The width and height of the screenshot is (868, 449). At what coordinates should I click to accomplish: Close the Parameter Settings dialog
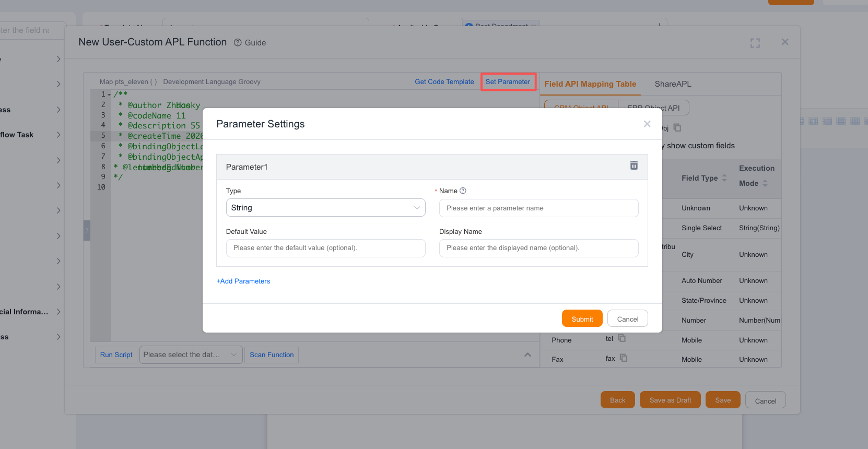(x=647, y=124)
